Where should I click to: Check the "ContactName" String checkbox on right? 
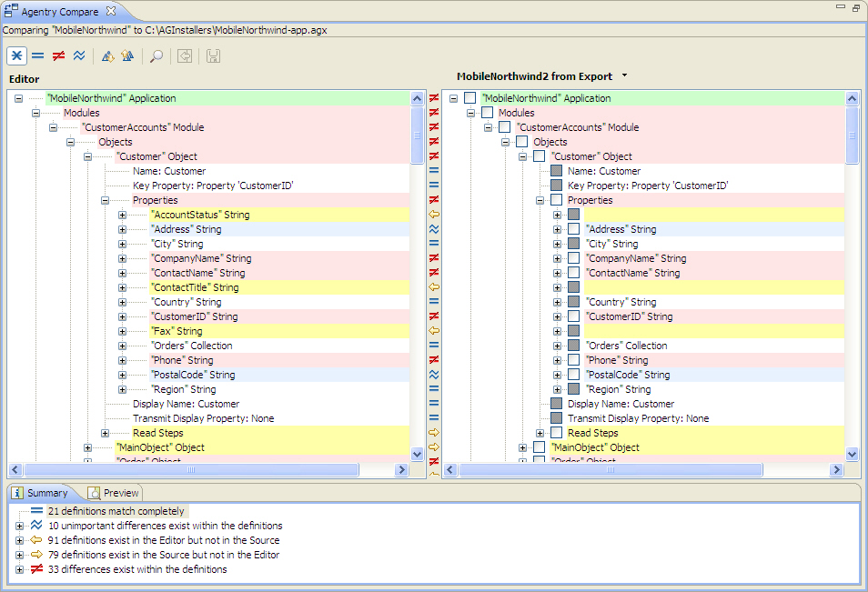click(x=574, y=273)
